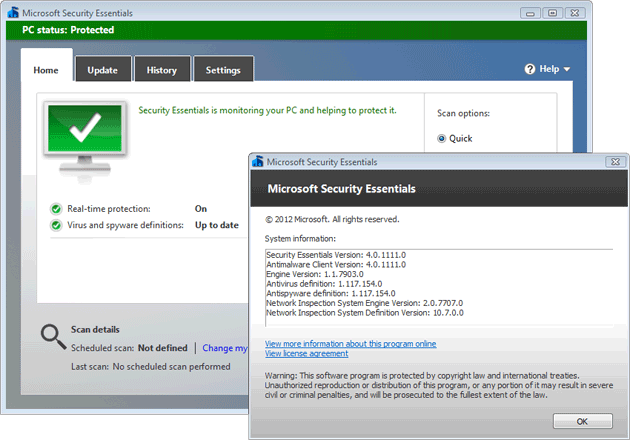Open the Settings tab
This screenshot has width=630, height=440.
point(223,70)
